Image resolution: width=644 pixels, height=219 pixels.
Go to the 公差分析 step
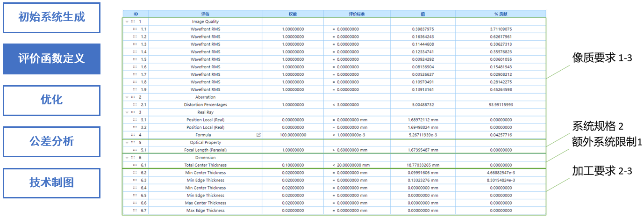(x=51, y=141)
